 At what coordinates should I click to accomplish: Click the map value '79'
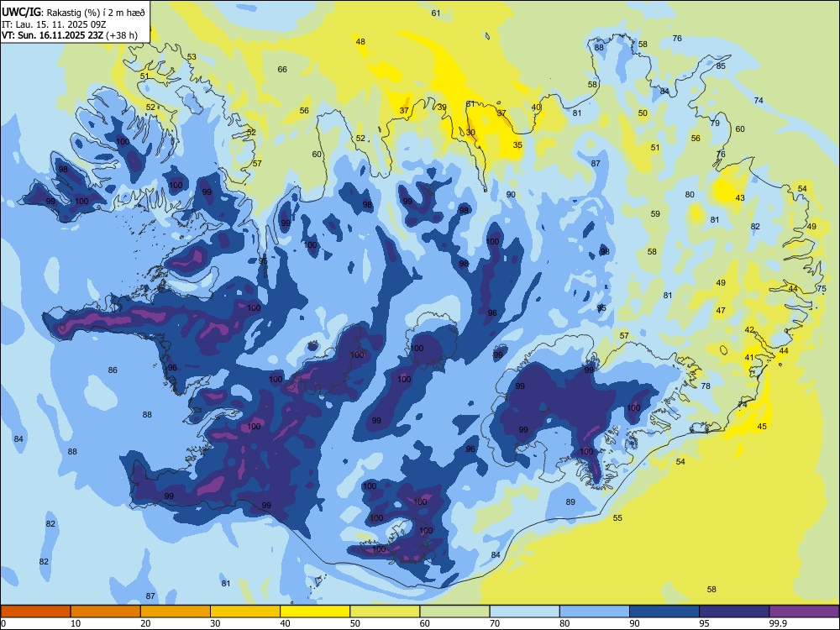coord(715,123)
